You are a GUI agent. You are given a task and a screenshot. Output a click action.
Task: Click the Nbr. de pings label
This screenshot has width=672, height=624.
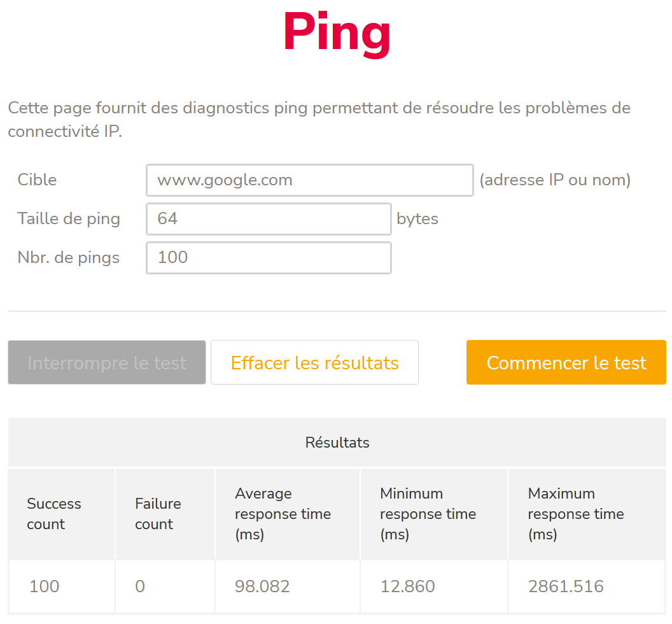(69, 258)
